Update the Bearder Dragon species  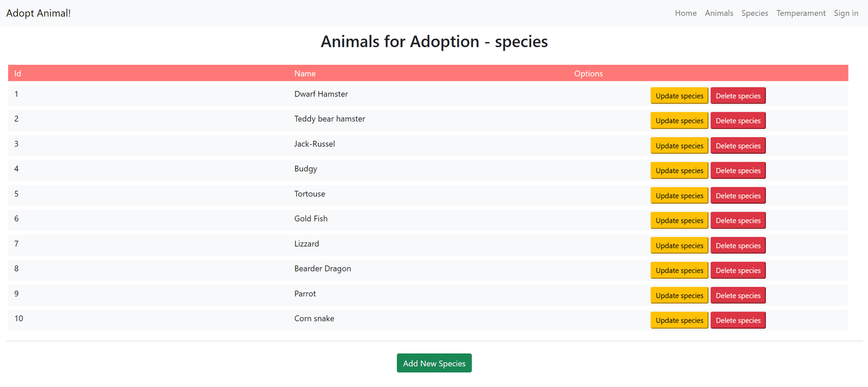(679, 271)
